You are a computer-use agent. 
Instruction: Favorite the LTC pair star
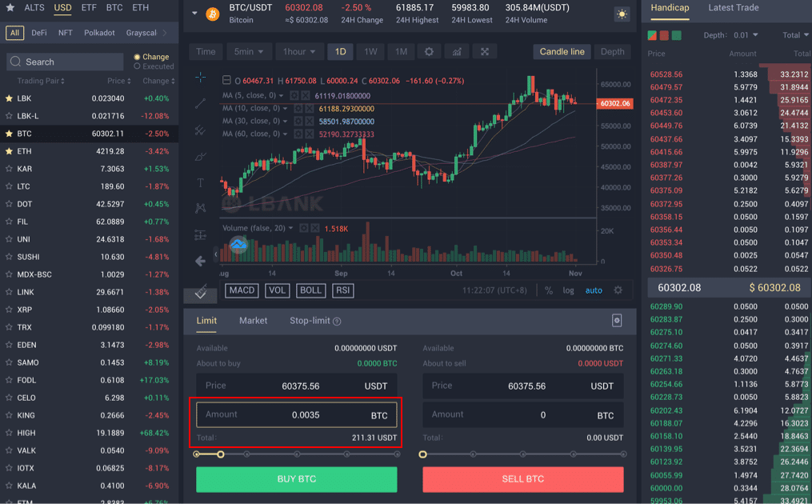(x=9, y=186)
